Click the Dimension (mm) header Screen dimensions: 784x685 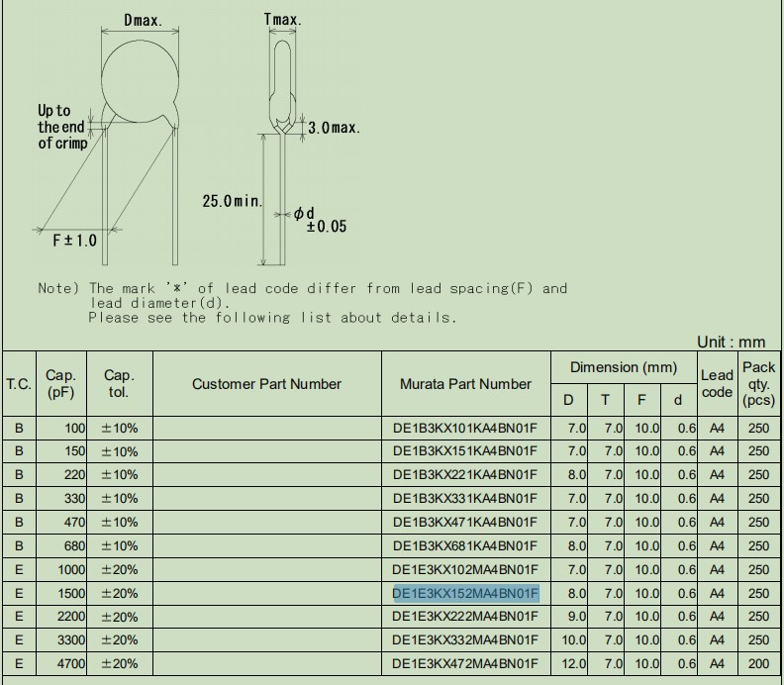[x=624, y=367]
